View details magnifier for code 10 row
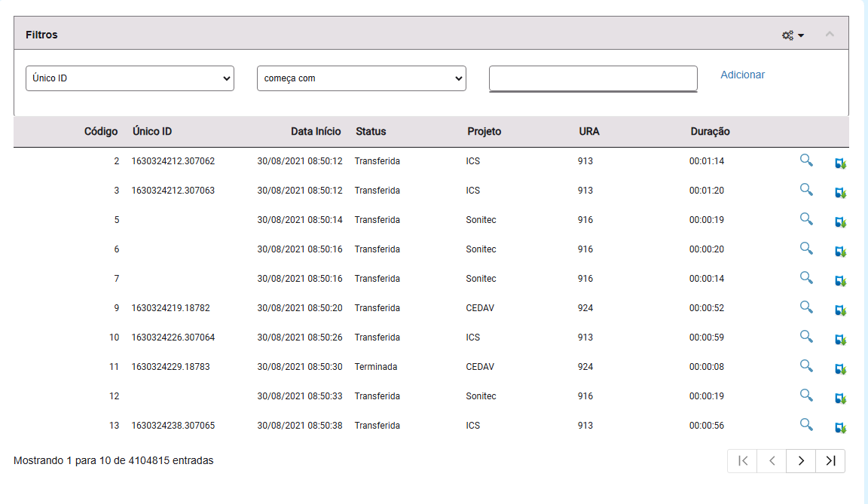 806,336
